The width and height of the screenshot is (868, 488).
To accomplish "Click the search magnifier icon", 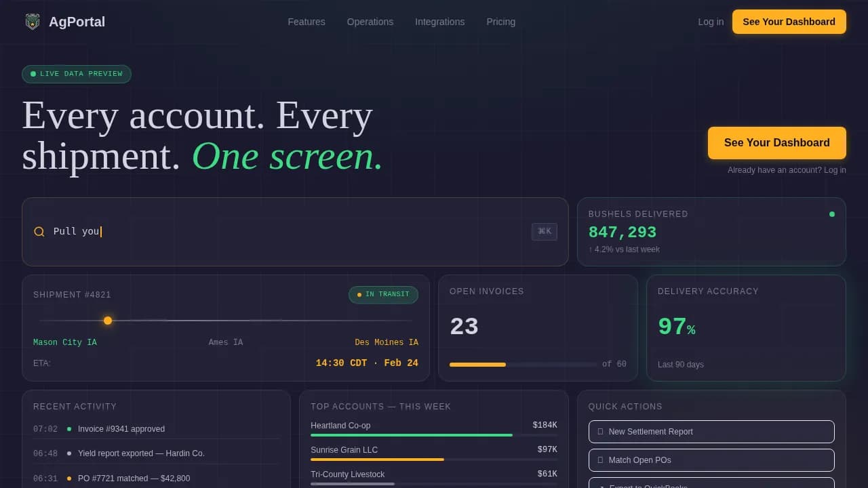I will [x=39, y=232].
